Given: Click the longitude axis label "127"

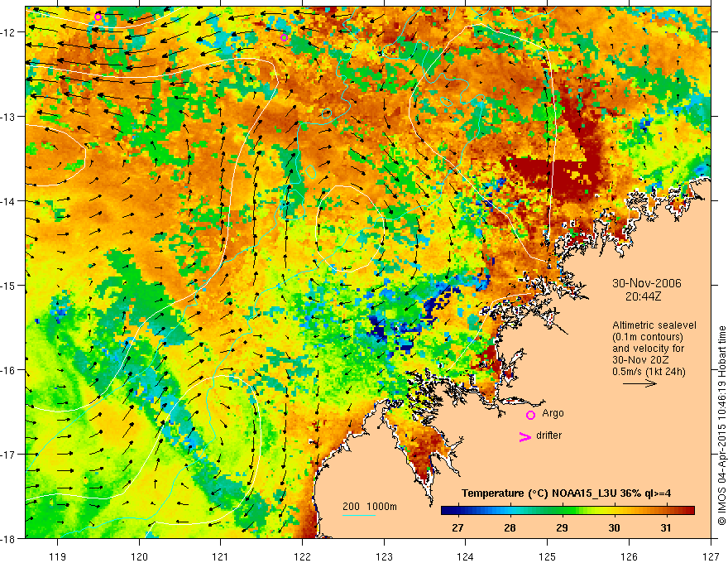Looking at the screenshot, I should pyautogui.click(x=711, y=556).
